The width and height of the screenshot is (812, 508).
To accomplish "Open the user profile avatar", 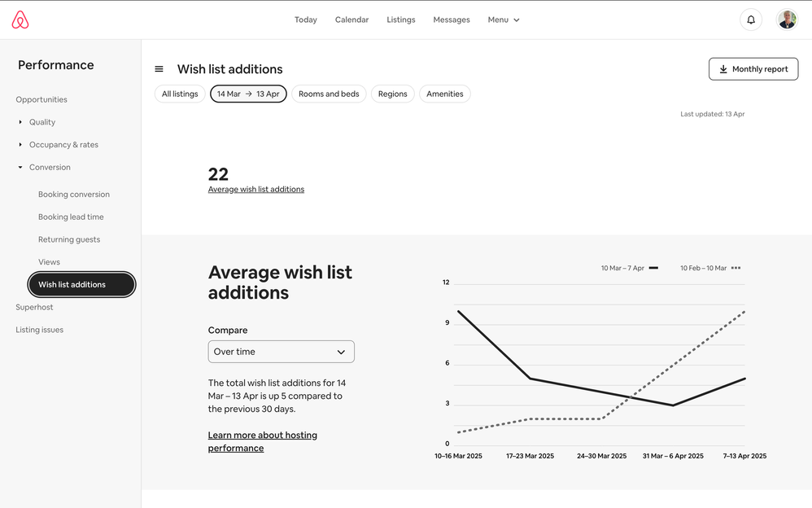I will pos(786,20).
